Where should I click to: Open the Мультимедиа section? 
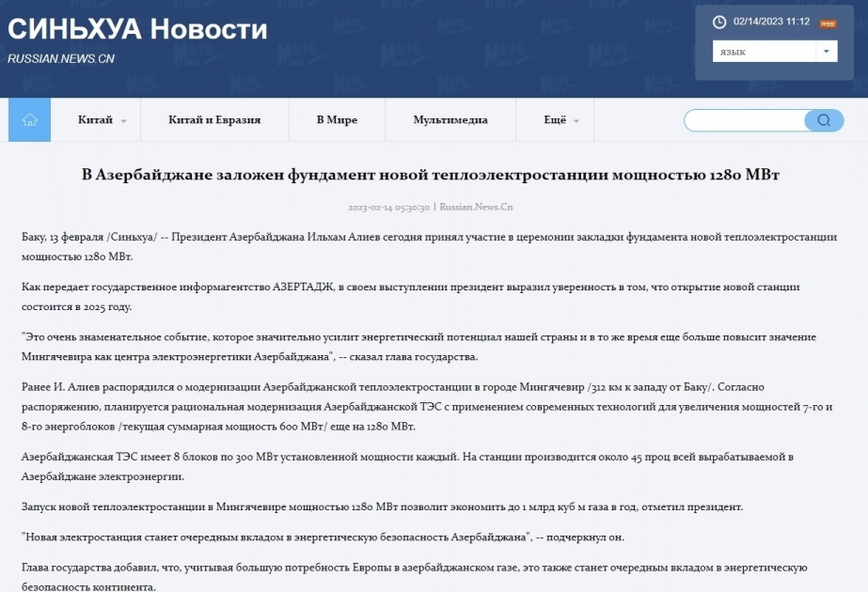[x=450, y=120]
